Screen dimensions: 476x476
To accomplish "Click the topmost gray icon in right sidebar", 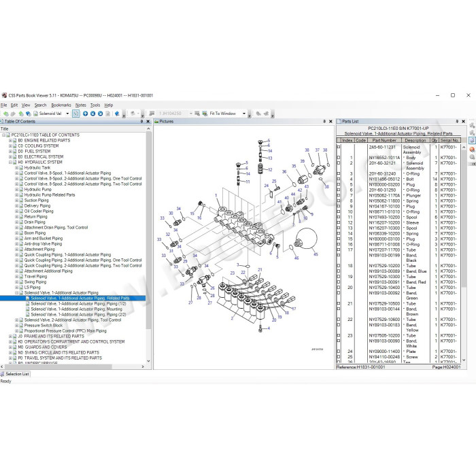I will pos(472,125).
